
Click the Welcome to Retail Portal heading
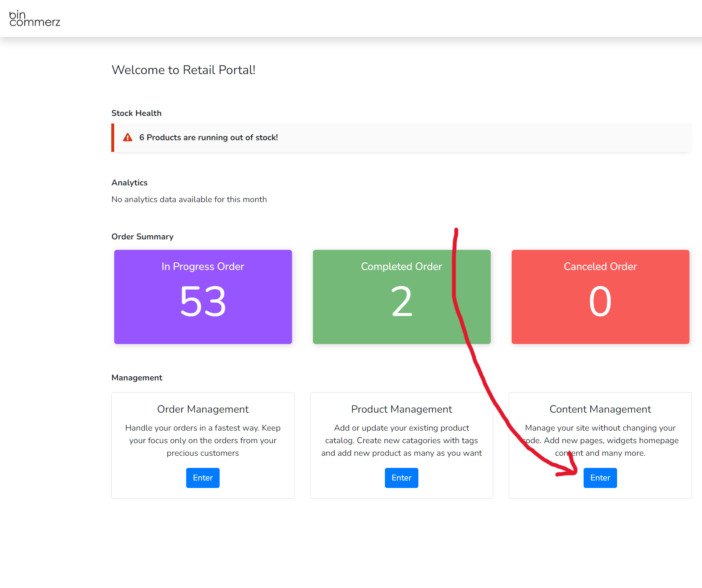point(183,70)
